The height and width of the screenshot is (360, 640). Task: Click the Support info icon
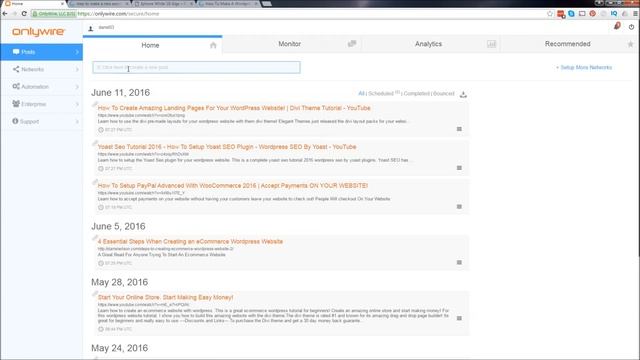(x=15, y=121)
